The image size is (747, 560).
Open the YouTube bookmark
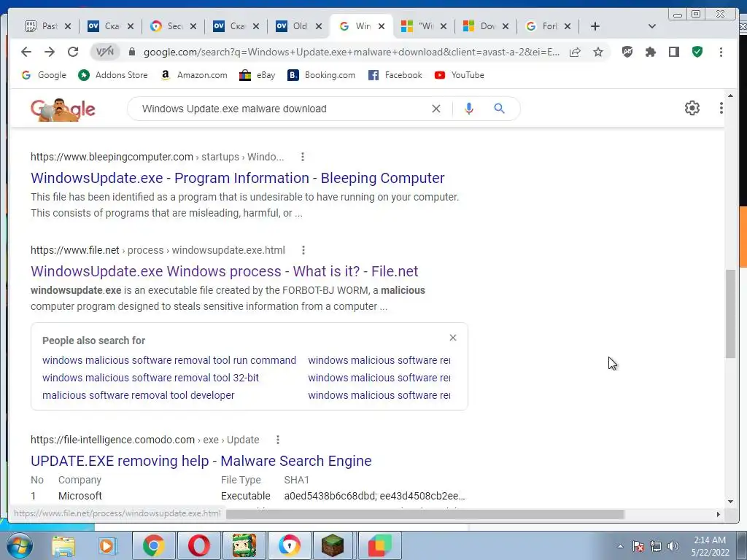click(x=460, y=75)
